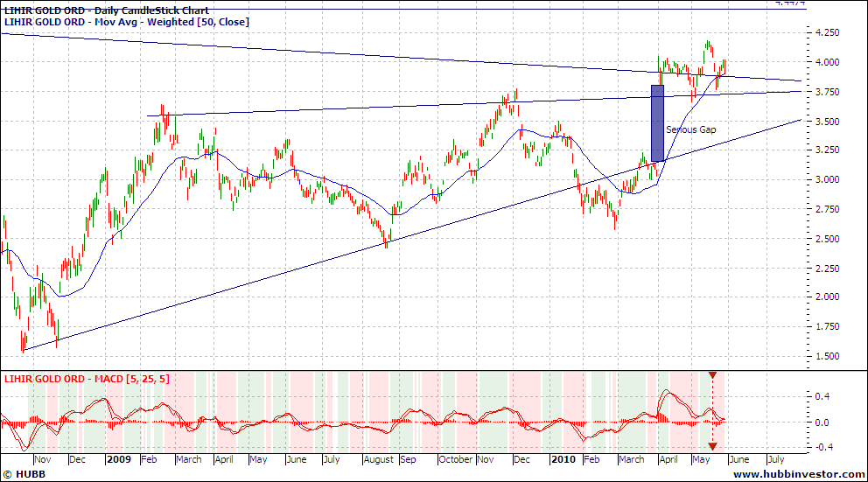This screenshot has height=482, width=868.
Task: Click the Sep label on time axis
Action: click(x=408, y=459)
